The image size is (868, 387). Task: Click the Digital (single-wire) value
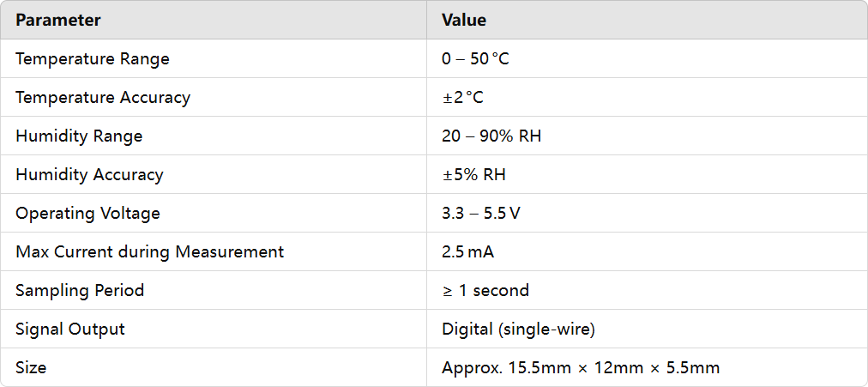[518, 329]
